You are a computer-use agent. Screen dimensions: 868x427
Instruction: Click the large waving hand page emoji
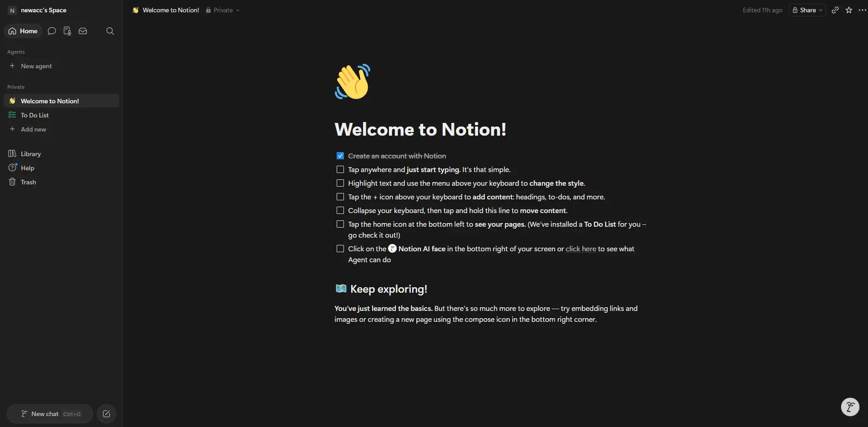point(353,81)
